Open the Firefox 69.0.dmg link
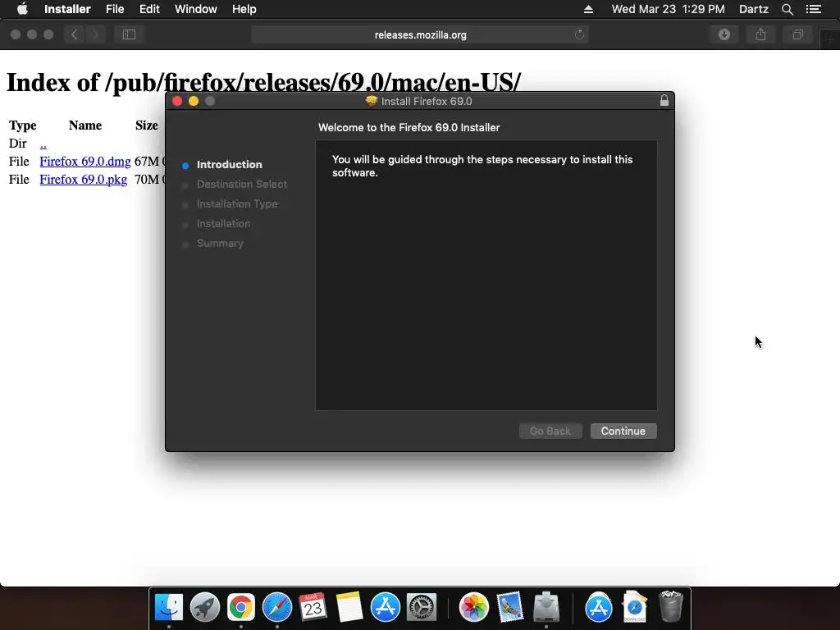The height and width of the screenshot is (630, 840). 85,162
